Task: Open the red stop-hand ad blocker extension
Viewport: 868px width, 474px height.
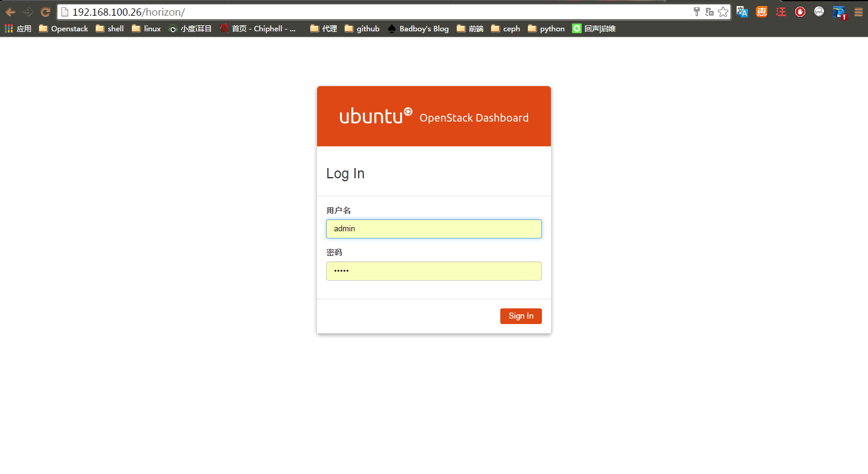Action: (x=800, y=11)
